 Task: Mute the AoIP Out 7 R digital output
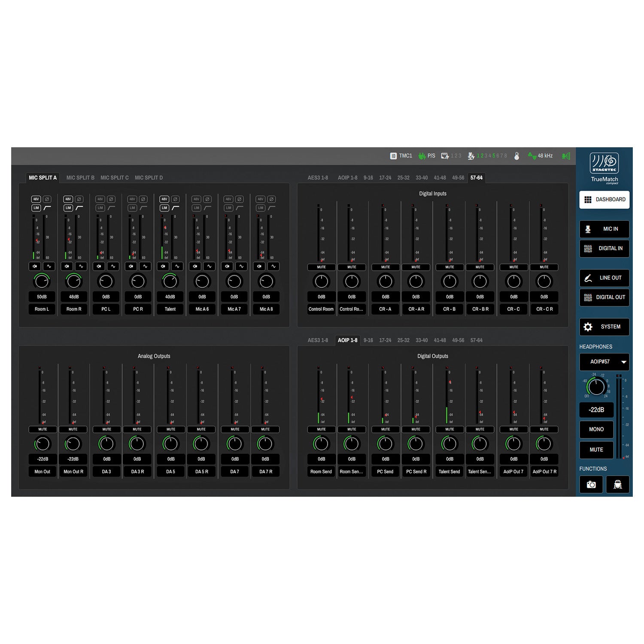tap(544, 429)
